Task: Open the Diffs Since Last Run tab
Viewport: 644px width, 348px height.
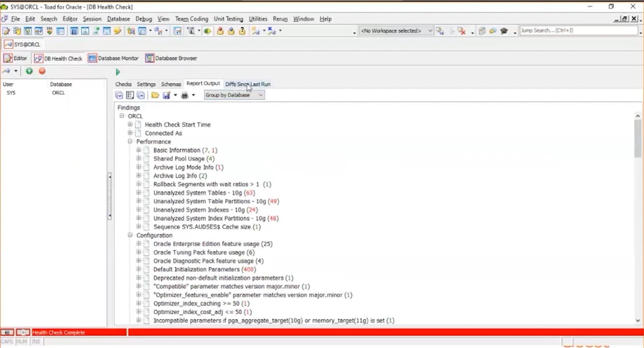Action: (248, 84)
